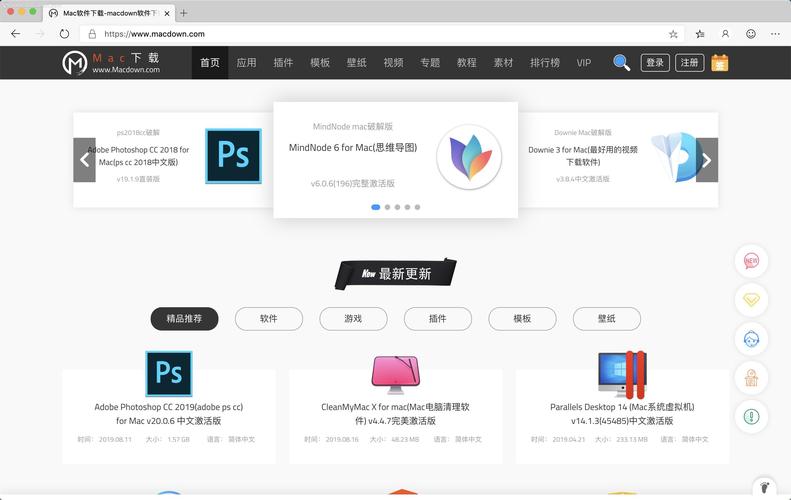Click the rocket back-to-top icon
Screen dimensions: 791x500
(765, 487)
